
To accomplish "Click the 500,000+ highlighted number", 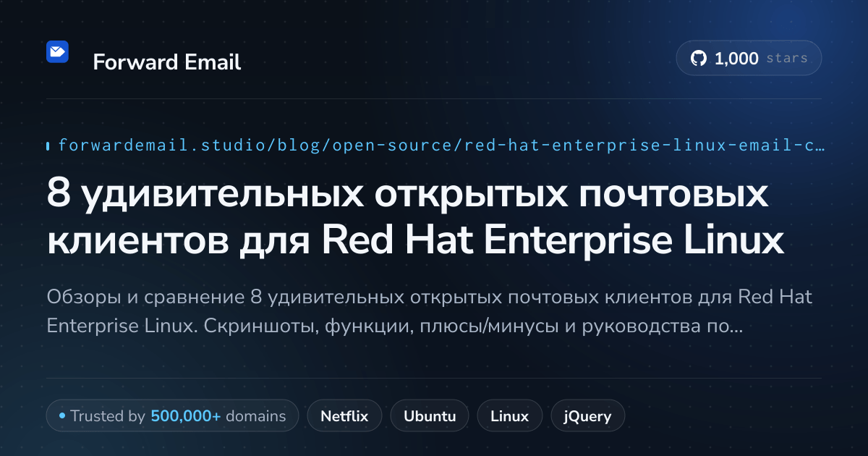I will point(185,416).
